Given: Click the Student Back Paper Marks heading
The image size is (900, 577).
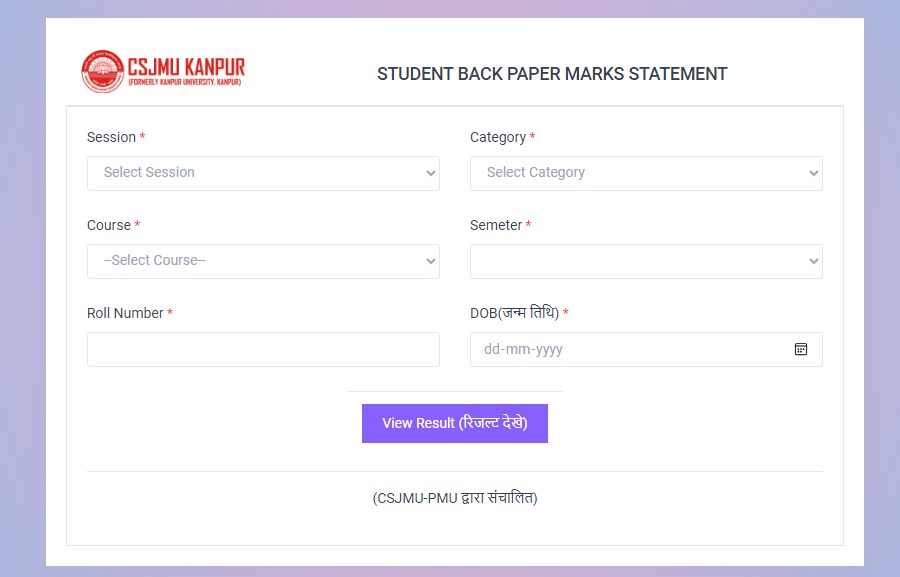Looking at the screenshot, I should point(552,73).
